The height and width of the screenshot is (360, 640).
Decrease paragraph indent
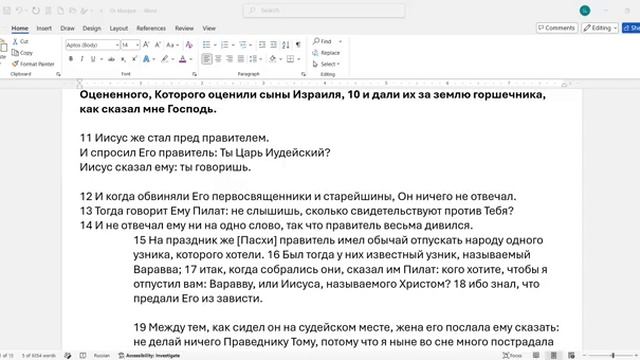coord(262,44)
